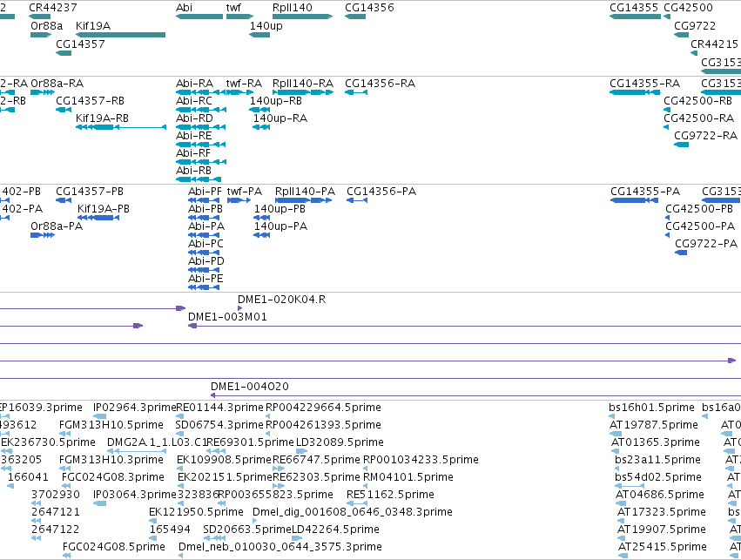Click the 140up gene label
This screenshot has width=741, height=560.
(x=266, y=25)
